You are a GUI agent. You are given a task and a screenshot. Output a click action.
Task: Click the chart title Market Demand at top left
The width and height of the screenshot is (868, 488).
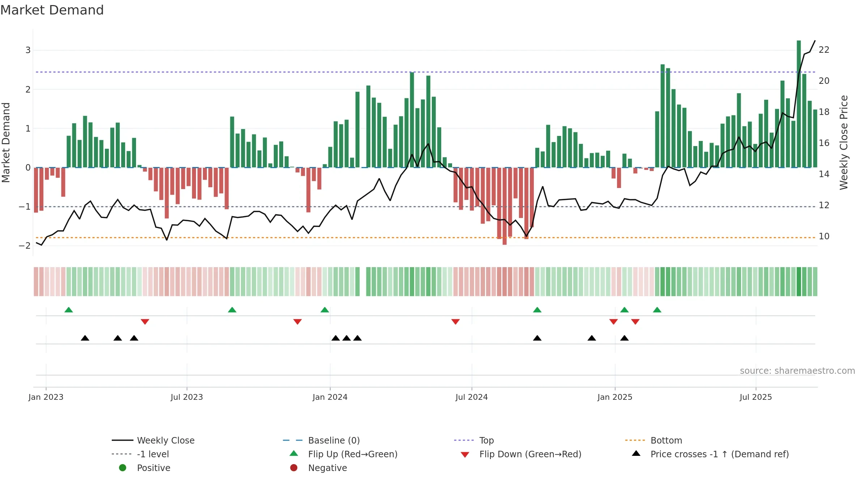point(52,10)
